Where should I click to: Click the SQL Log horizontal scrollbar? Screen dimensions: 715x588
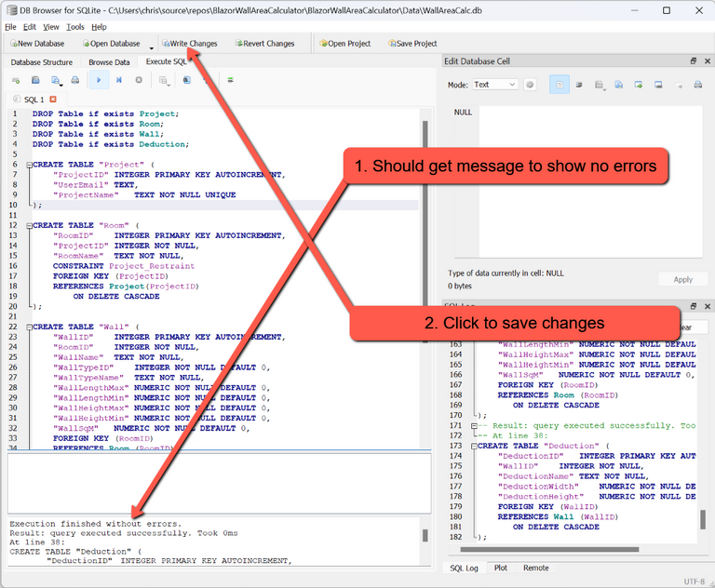pos(549,549)
